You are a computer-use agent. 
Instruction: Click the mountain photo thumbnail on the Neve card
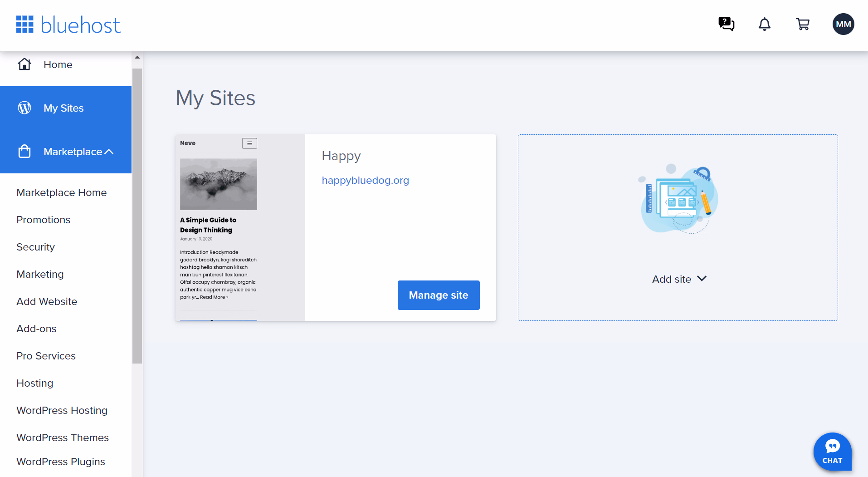tap(218, 184)
